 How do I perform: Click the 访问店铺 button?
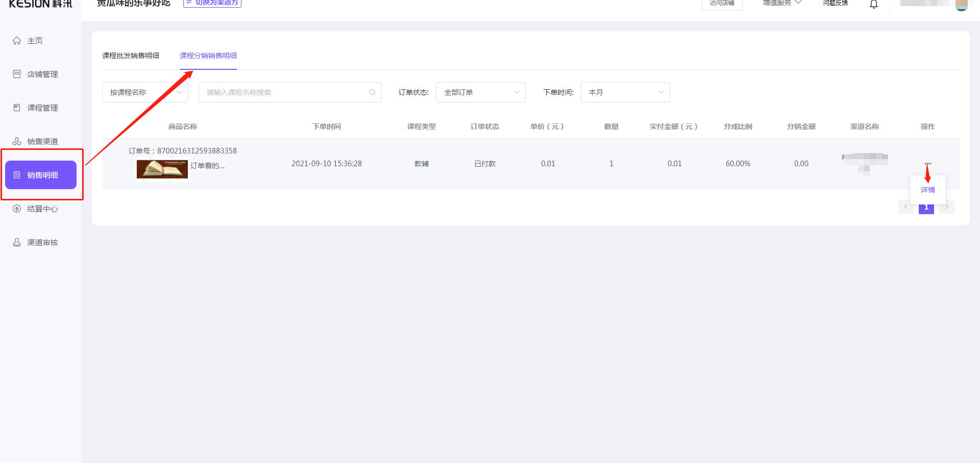tap(722, 4)
